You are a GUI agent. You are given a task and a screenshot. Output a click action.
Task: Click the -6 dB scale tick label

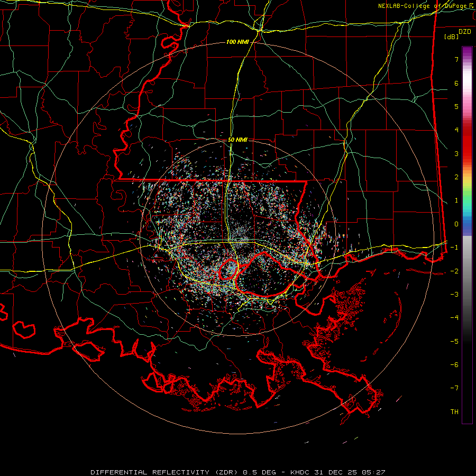pyautogui.click(x=454, y=365)
